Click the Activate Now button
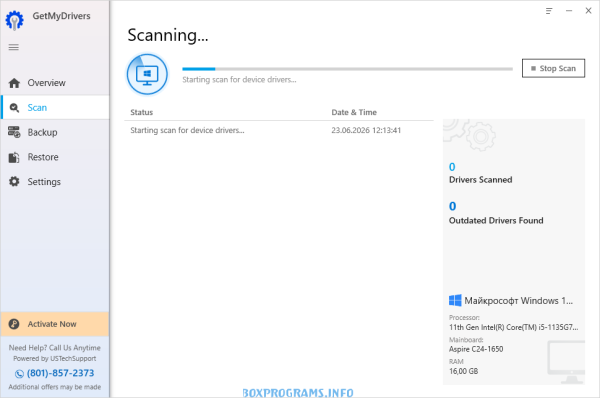Image resolution: width=600 pixels, height=398 pixels. [55, 324]
